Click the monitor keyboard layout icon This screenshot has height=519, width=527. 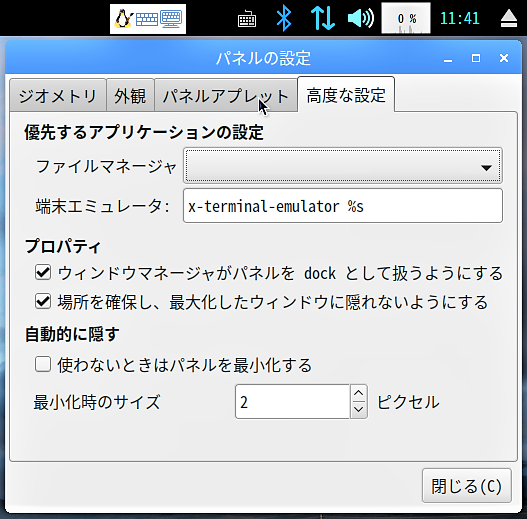pyautogui.click(x=171, y=19)
